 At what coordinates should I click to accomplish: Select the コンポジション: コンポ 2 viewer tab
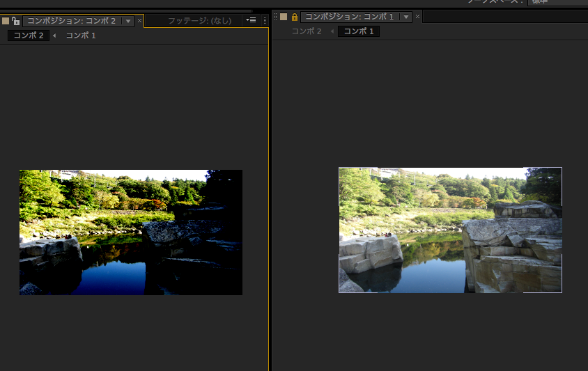click(72, 21)
